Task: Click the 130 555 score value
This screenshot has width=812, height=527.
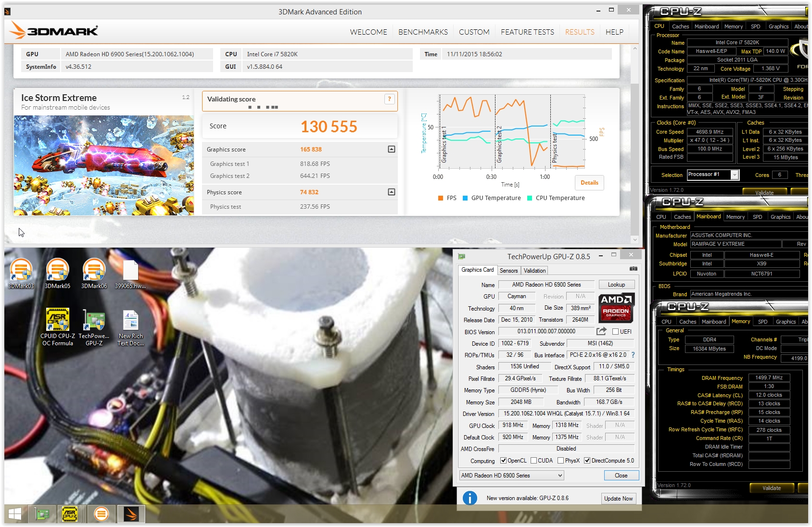Action: click(329, 126)
